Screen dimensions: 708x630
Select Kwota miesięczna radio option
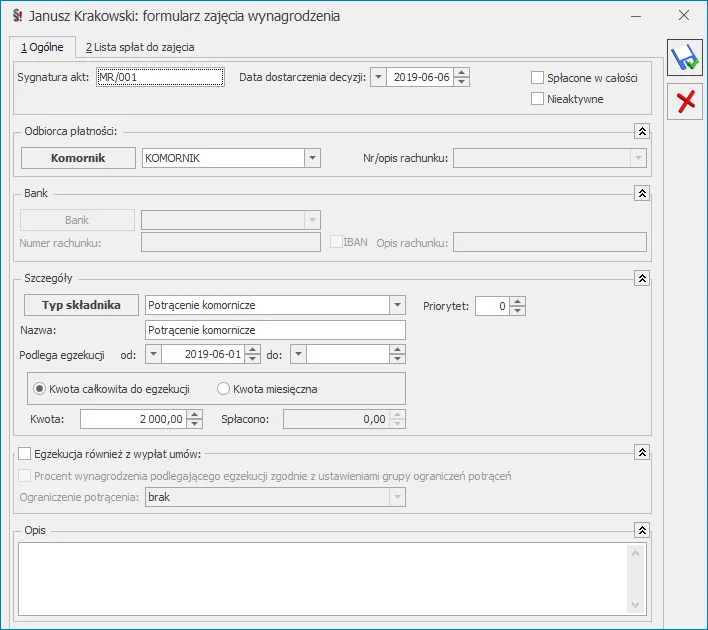[223, 388]
